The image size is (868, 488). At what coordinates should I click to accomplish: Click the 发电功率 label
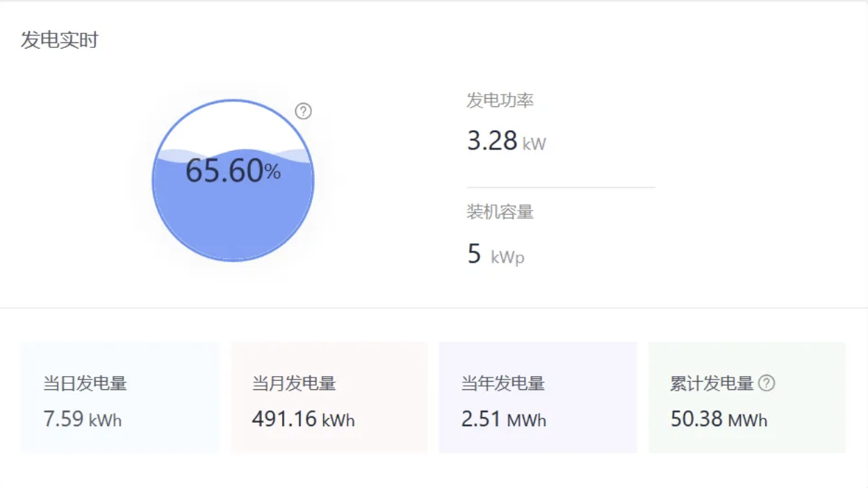pyautogui.click(x=500, y=101)
